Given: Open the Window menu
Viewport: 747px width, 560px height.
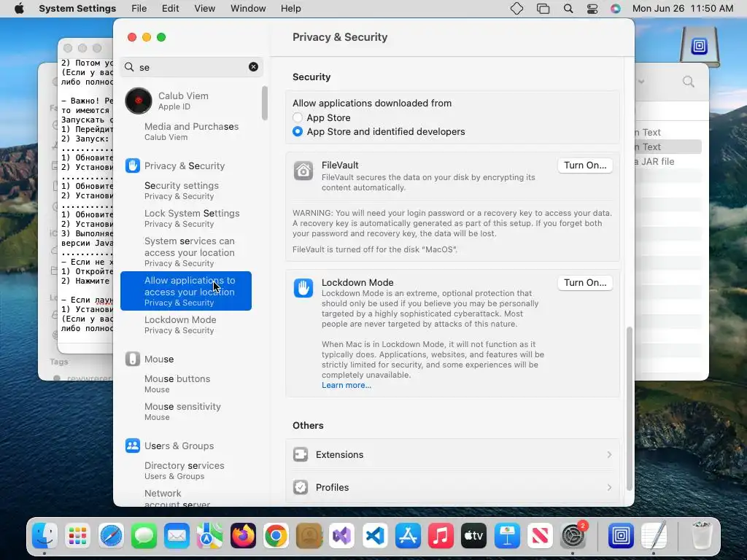Looking at the screenshot, I should point(248,9).
